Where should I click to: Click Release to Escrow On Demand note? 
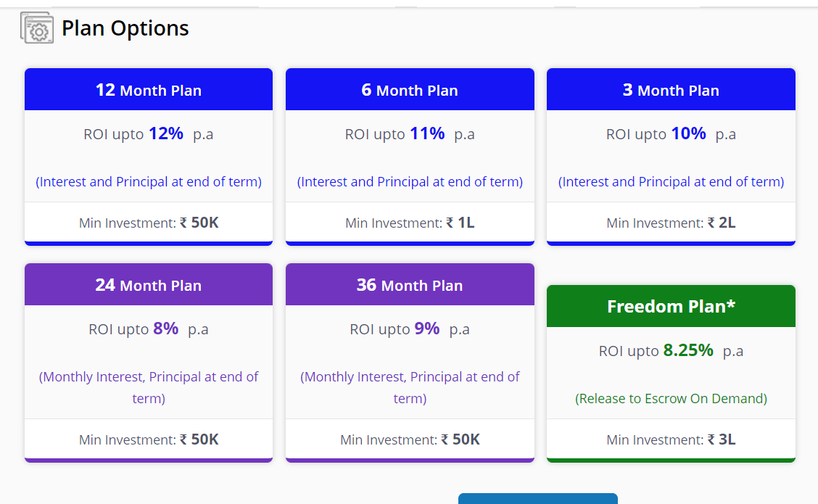[671, 399]
